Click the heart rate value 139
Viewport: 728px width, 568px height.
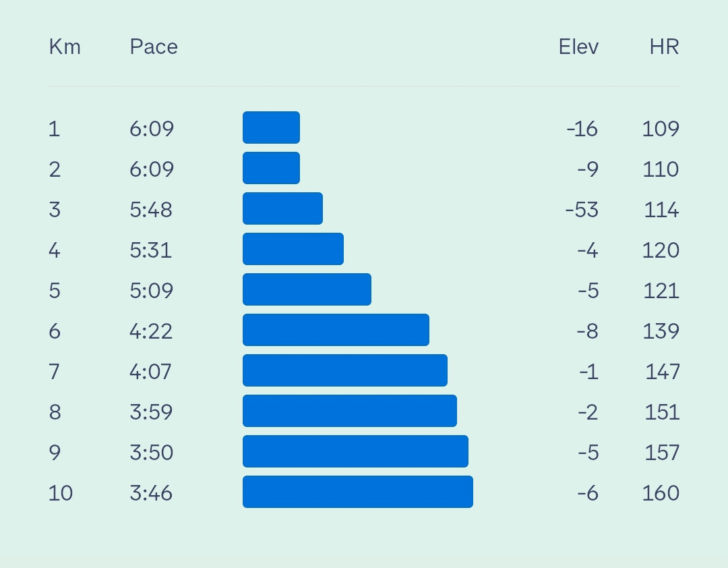coord(661,331)
